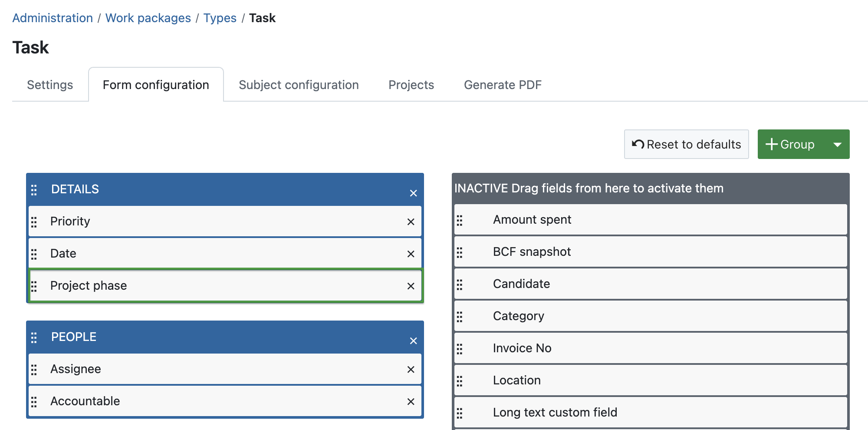Click the drag handle beside Candidate
The height and width of the screenshot is (430, 868).
point(460,284)
